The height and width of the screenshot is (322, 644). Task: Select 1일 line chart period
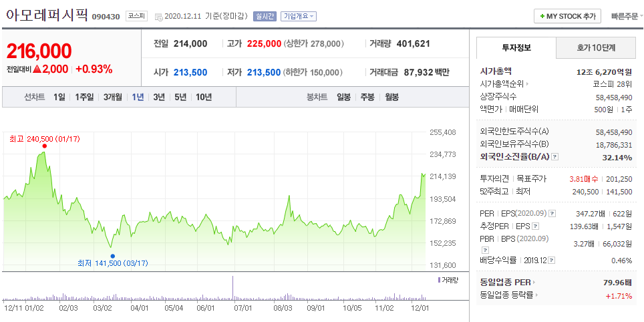coord(59,98)
